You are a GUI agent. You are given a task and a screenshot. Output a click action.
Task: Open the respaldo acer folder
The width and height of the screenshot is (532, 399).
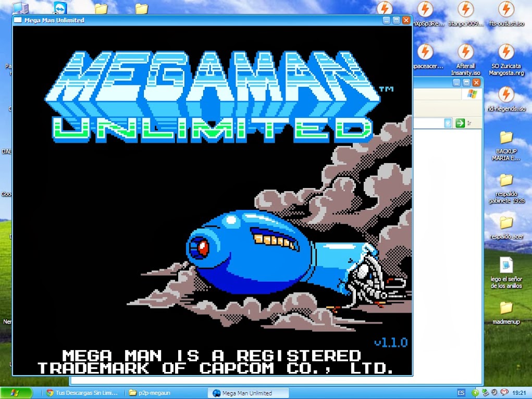(506, 228)
